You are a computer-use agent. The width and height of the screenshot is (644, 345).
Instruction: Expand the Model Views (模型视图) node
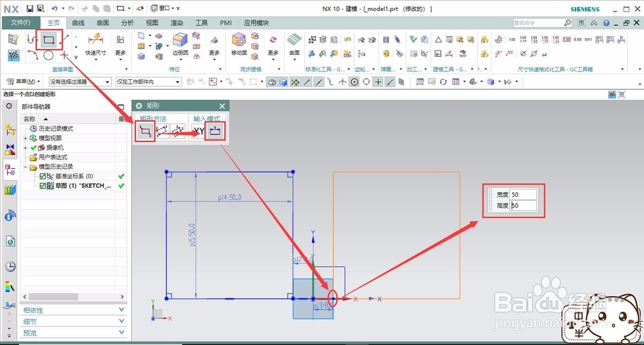click(26, 138)
